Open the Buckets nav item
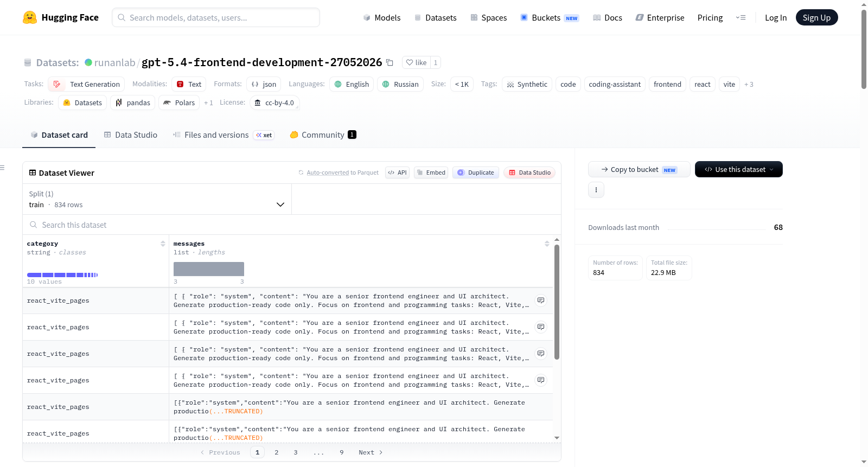 pos(550,17)
